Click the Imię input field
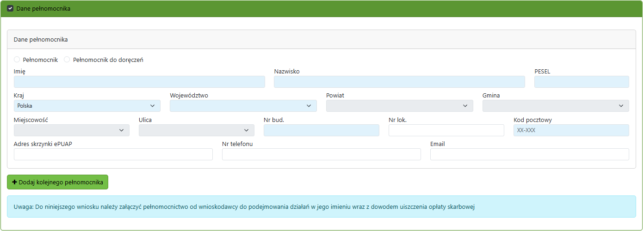Image resolution: width=644 pixels, height=231 pixels. pos(139,82)
